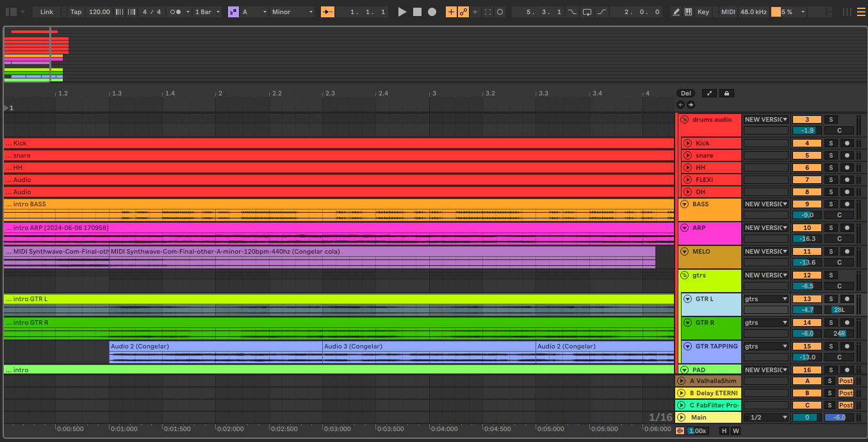This screenshot has width=868, height=442.
Task: Click the BASS track volume -9.0 slider
Action: pyautogui.click(x=807, y=215)
